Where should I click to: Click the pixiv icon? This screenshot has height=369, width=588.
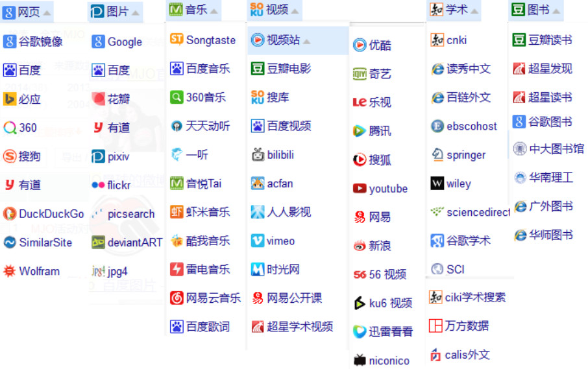[98, 156]
